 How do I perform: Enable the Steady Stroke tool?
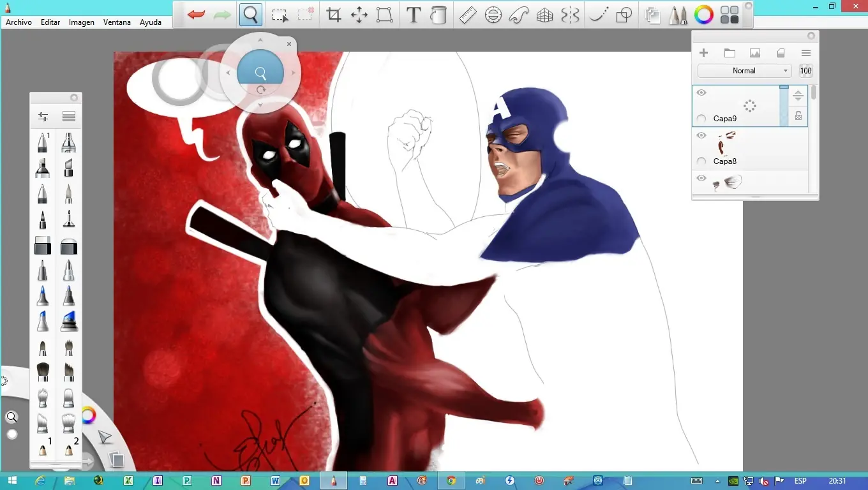click(598, 15)
